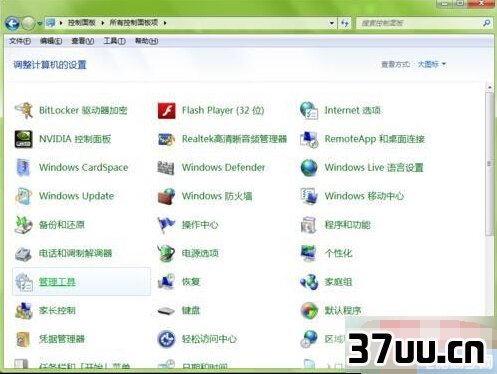This screenshot has height=374, width=497.
Task: Open the Windows Defender icon
Action: pos(166,167)
